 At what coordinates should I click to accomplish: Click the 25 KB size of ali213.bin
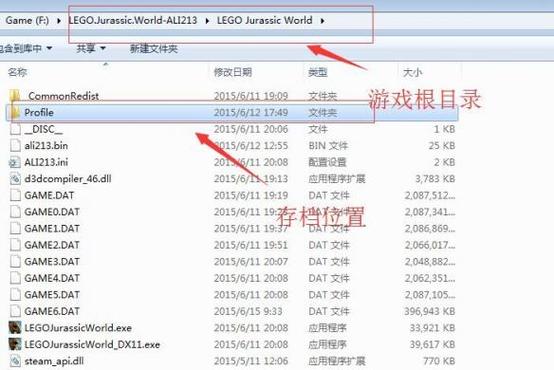pos(442,146)
